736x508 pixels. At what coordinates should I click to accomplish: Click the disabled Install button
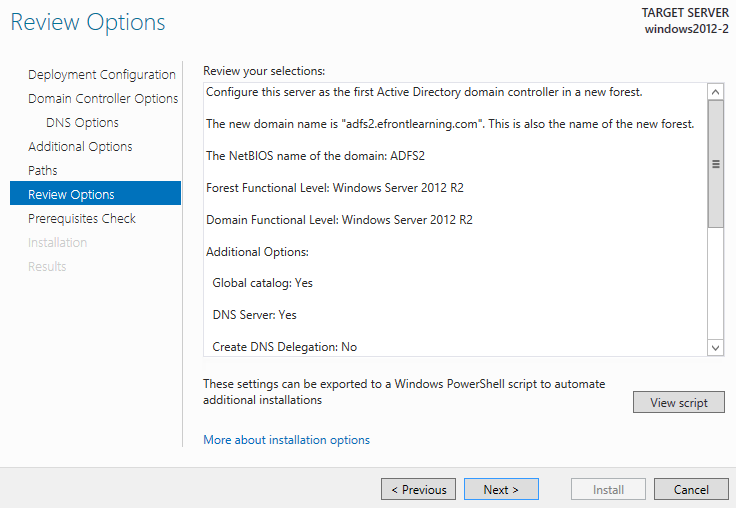(x=608, y=489)
